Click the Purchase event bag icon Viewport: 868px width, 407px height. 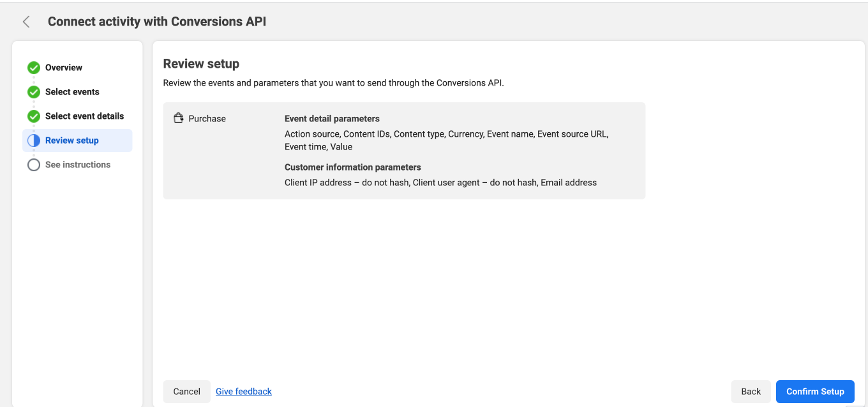click(179, 118)
